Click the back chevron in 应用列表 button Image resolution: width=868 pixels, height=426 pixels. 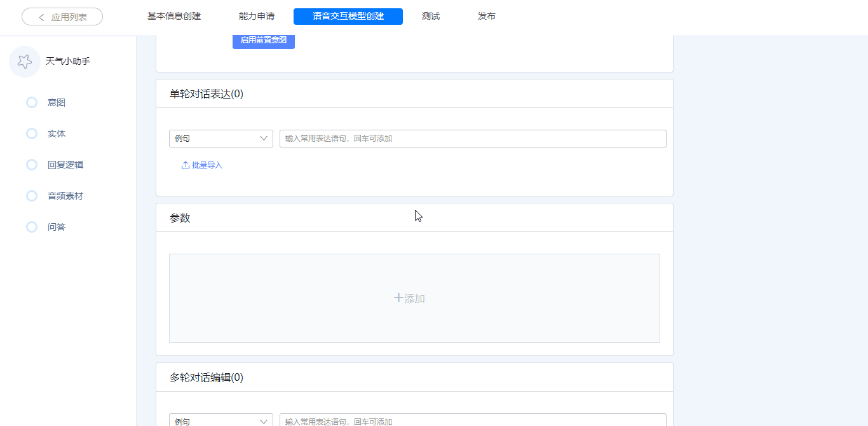pos(42,17)
